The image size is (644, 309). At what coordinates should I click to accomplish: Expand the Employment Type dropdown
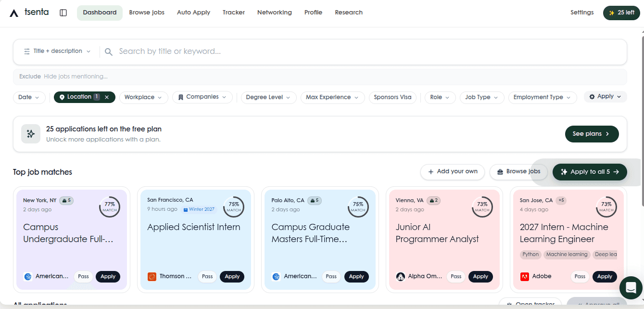click(x=543, y=97)
